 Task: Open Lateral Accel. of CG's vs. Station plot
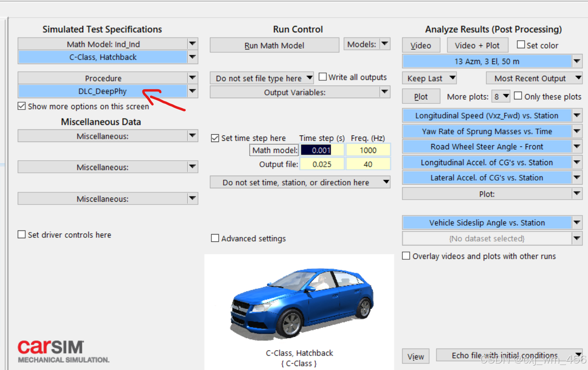click(x=487, y=178)
